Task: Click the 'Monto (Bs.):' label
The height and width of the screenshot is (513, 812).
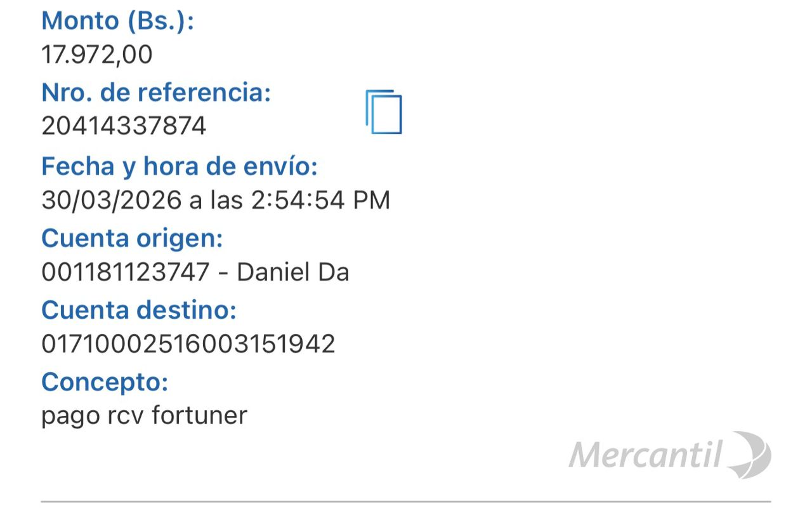Action: click(117, 21)
